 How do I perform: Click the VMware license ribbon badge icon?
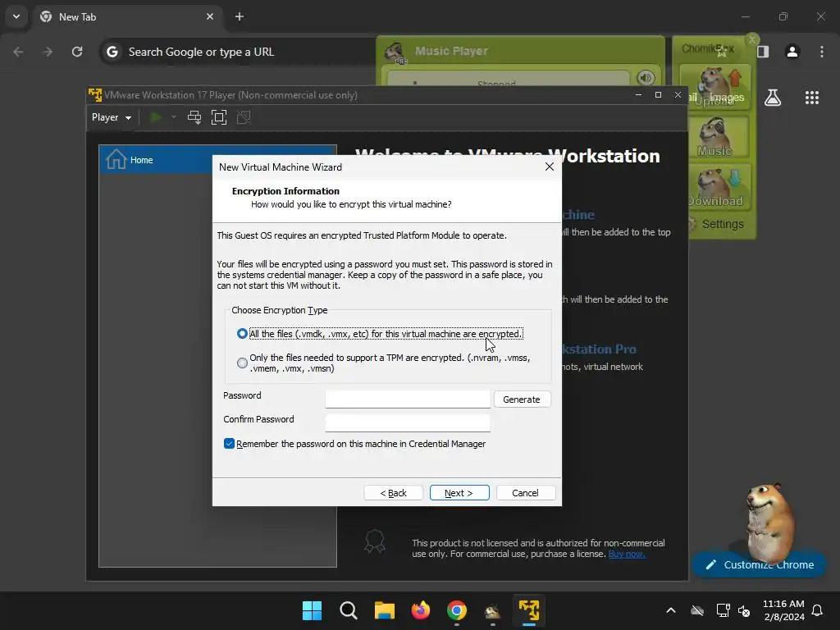point(374,541)
